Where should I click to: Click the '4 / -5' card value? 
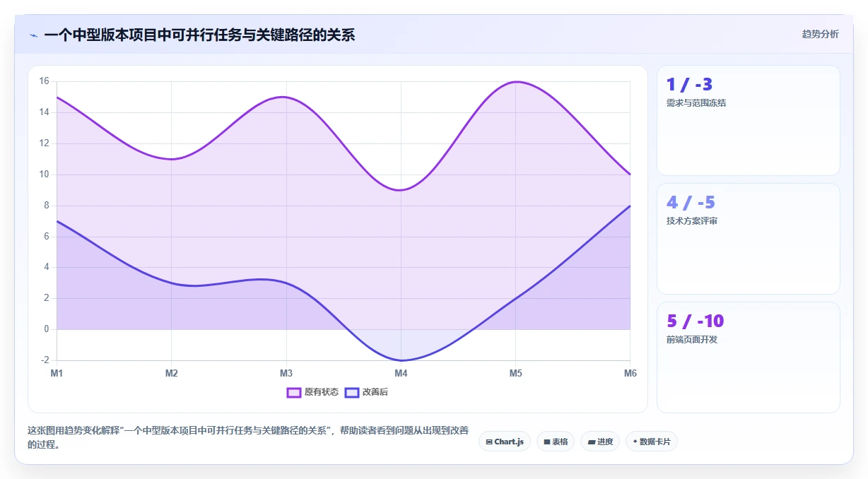click(691, 203)
